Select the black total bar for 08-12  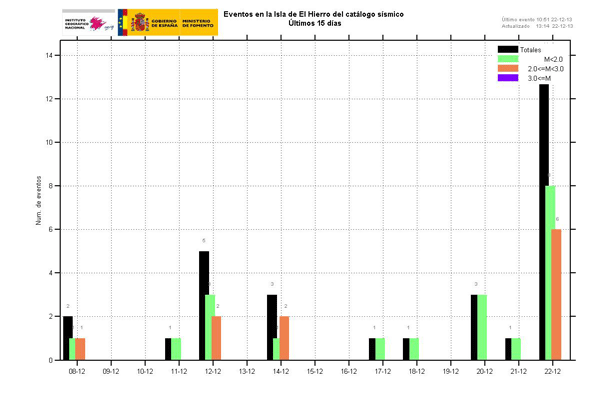pyautogui.click(x=68, y=338)
